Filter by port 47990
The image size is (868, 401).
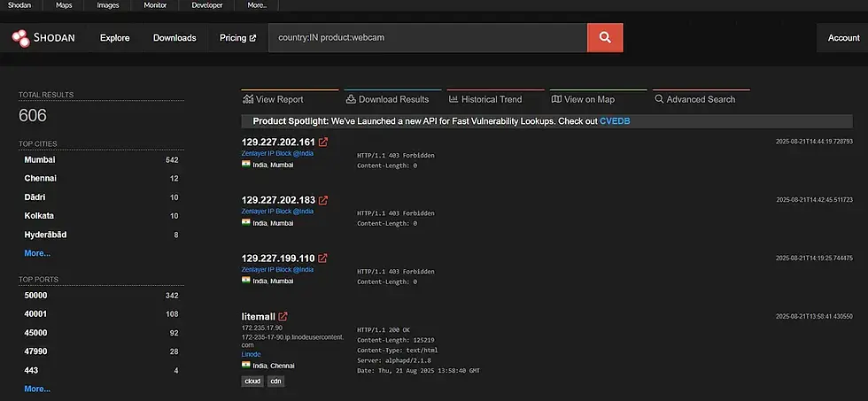(x=35, y=351)
